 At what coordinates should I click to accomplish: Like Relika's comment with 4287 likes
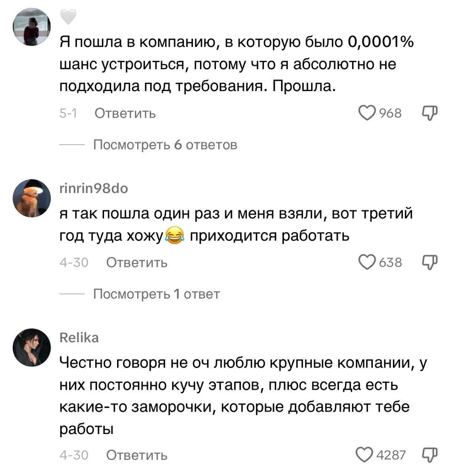click(x=364, y=454)
